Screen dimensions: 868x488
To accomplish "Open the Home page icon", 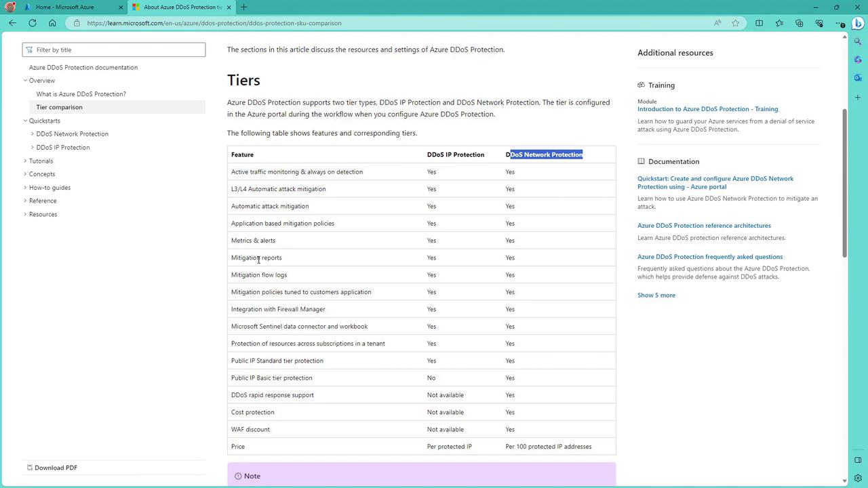I will click(52, 23).
